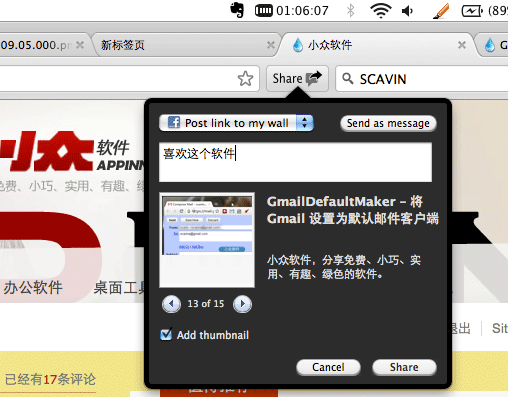Open the volume speaker menu
508x397 pixels.
(407, 11)
